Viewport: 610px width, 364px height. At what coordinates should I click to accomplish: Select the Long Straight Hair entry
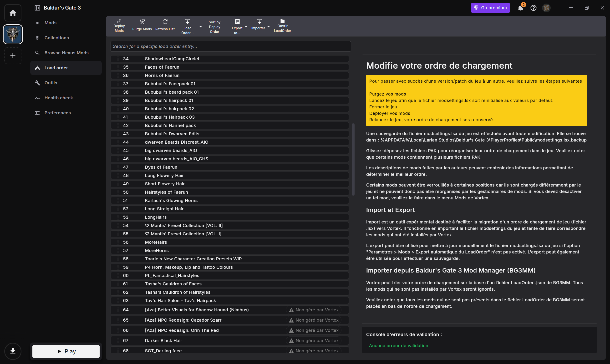coord(229,209)
